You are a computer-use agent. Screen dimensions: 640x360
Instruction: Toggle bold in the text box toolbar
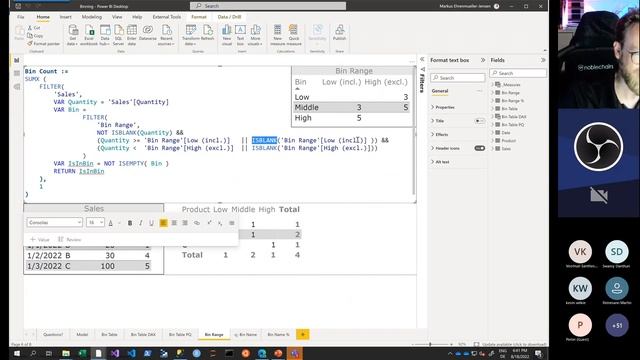(130, 223)
